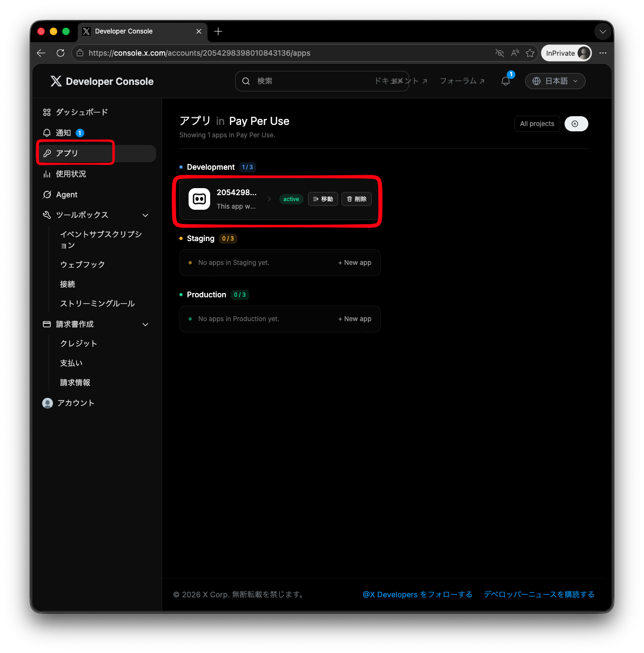This screenshot has width=644, height=653.
Task: Open アカウント in sidebar
Action: click(x=76, y=403)
